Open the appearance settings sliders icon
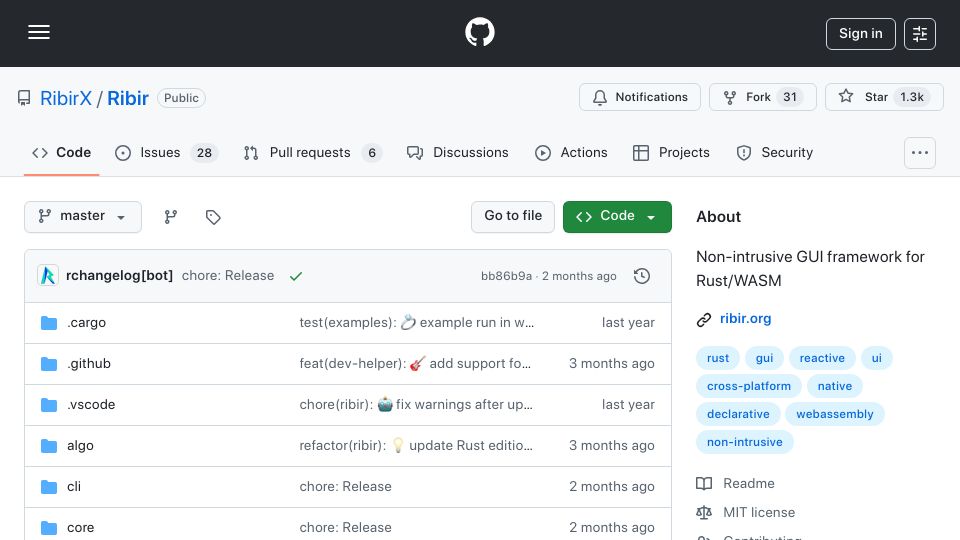This screenshot has height=540, width=960. pyautogui.click(x=920, y=34)
